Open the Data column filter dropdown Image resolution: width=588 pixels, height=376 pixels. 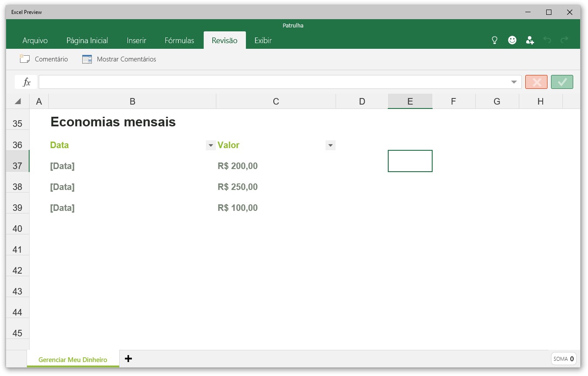tap(211, 145)
